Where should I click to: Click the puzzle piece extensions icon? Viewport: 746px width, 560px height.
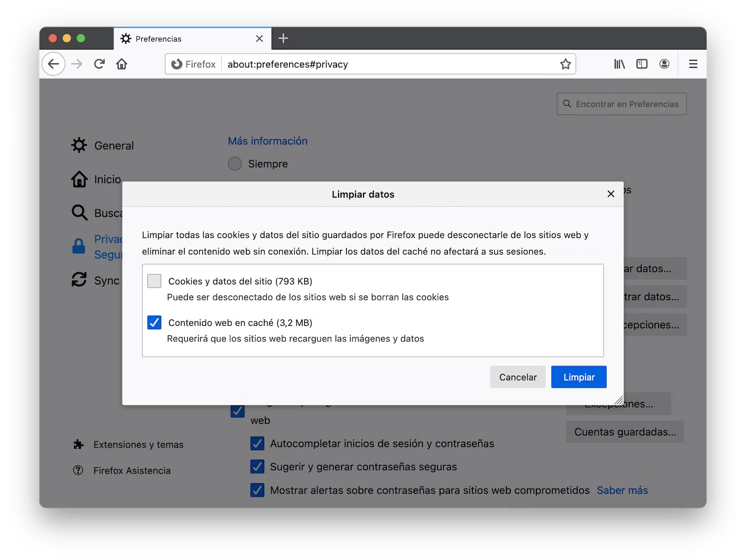(x=78, y=444)
